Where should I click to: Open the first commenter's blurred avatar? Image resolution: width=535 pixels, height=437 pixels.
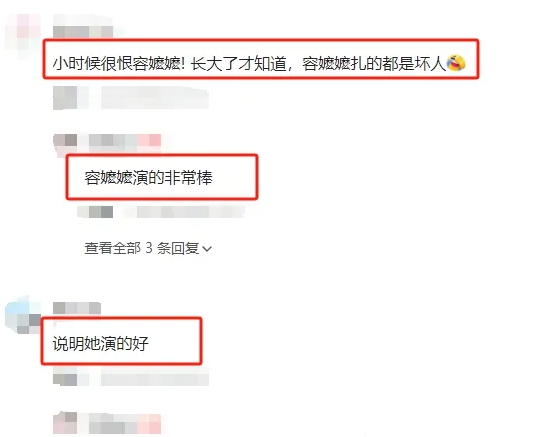[23, 33]
